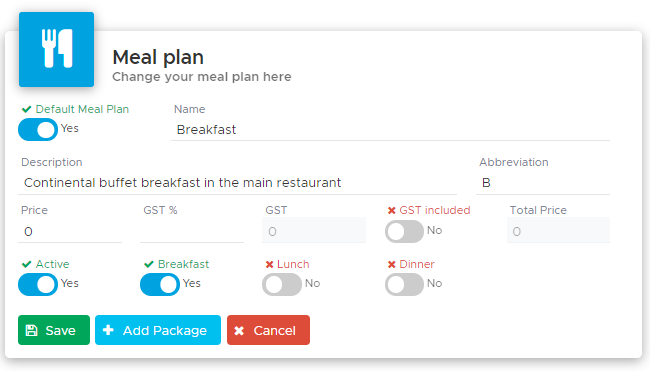The image size is (650, 371).
Task: Click the floppy disk icon on Save
Action: (x=32, y=330)
